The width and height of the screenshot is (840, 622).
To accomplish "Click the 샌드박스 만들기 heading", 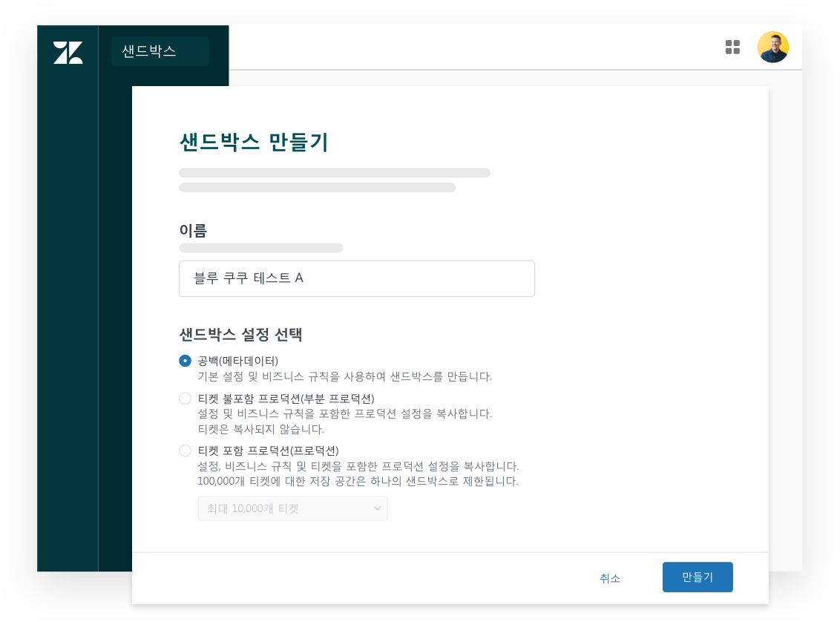I will 254,143.
